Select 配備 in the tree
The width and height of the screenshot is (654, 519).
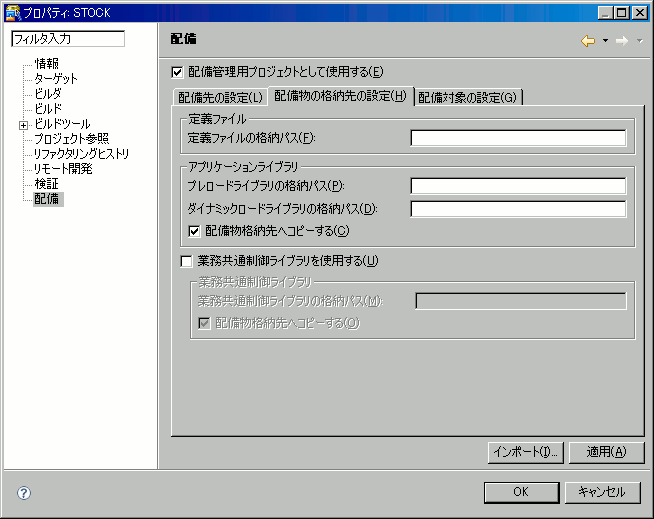click(x=48, y=199)
